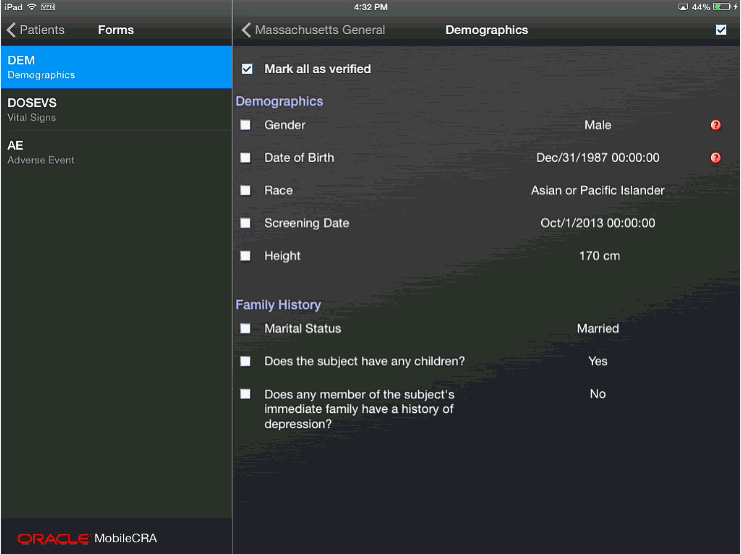This screenshot has width=741, height=554.
Task: Tap verified checkmark icon in Demographics header
Action: pos(721,30)
